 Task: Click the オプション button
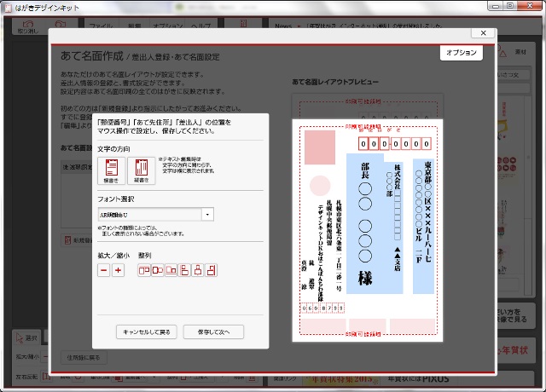click(462, 53)
